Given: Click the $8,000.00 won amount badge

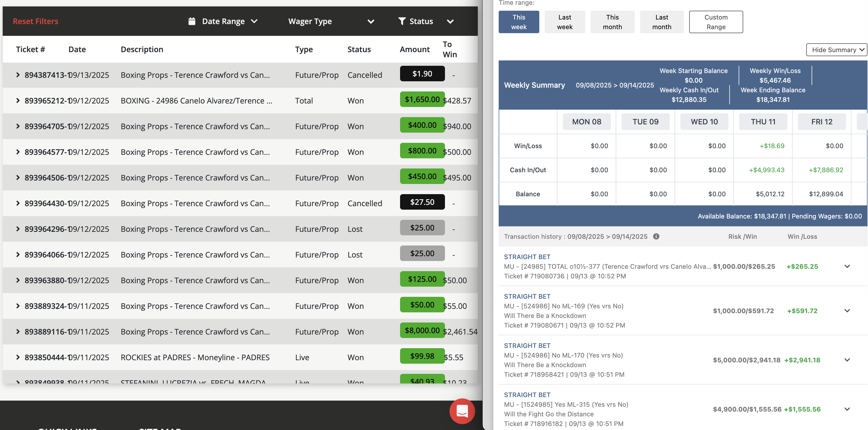Looking at the screenshot, I should pos(422,330).
